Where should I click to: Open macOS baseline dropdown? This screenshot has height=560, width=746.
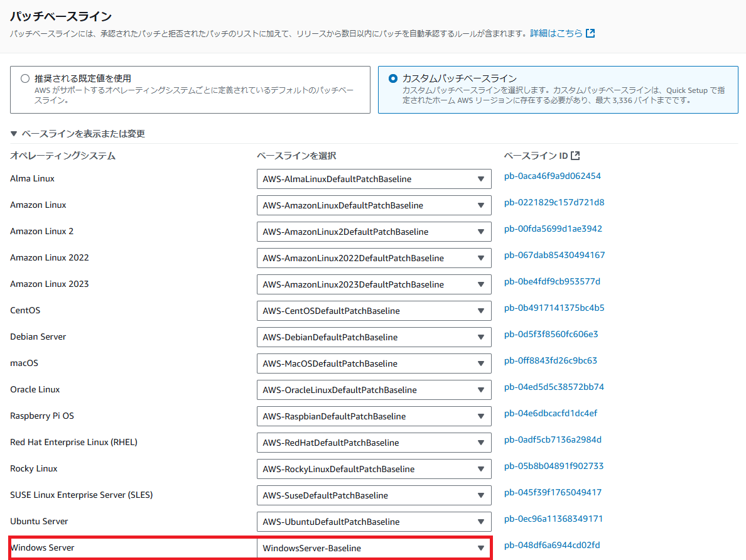point(374,363)
